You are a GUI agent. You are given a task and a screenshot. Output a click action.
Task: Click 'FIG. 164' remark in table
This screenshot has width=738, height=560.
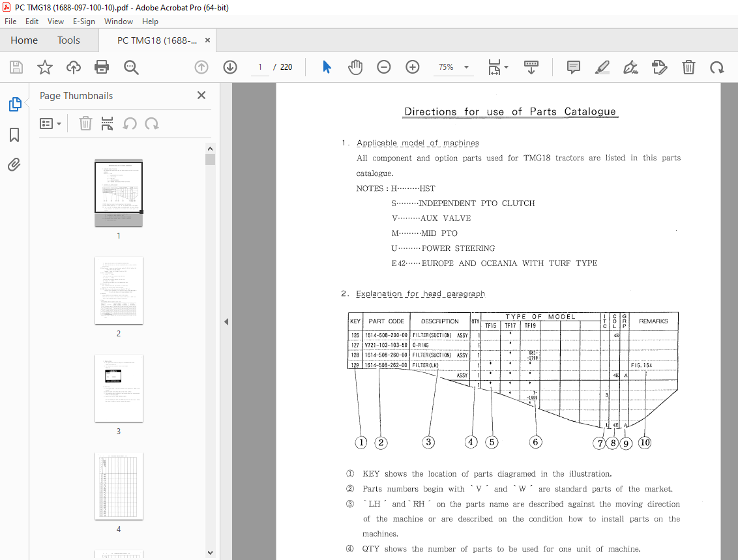click(642, 365)
